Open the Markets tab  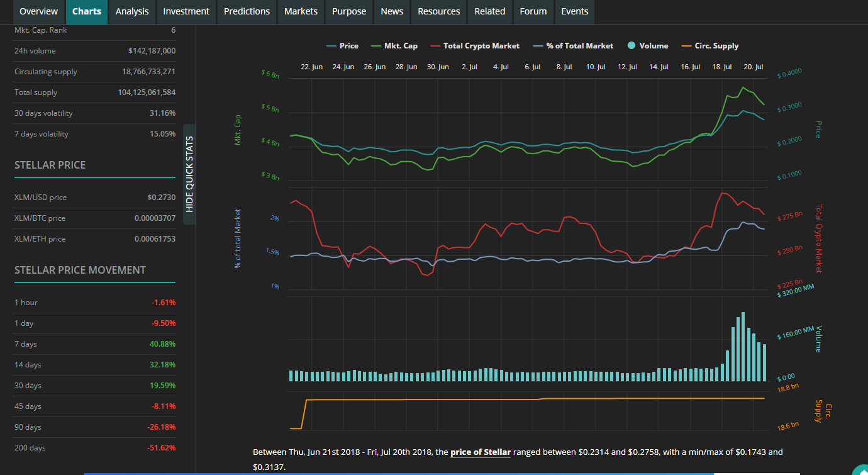(x=301, y=11)
